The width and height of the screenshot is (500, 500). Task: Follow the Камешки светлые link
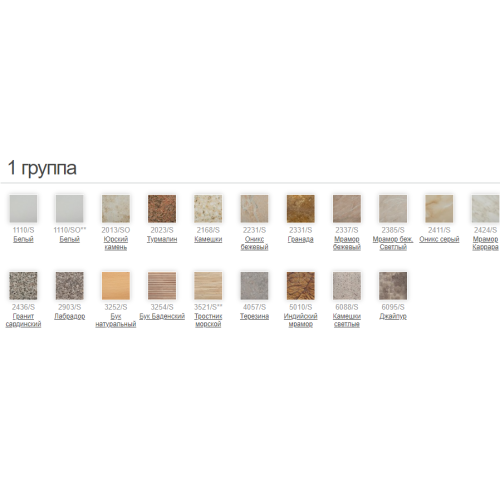[x=347, y=320]
